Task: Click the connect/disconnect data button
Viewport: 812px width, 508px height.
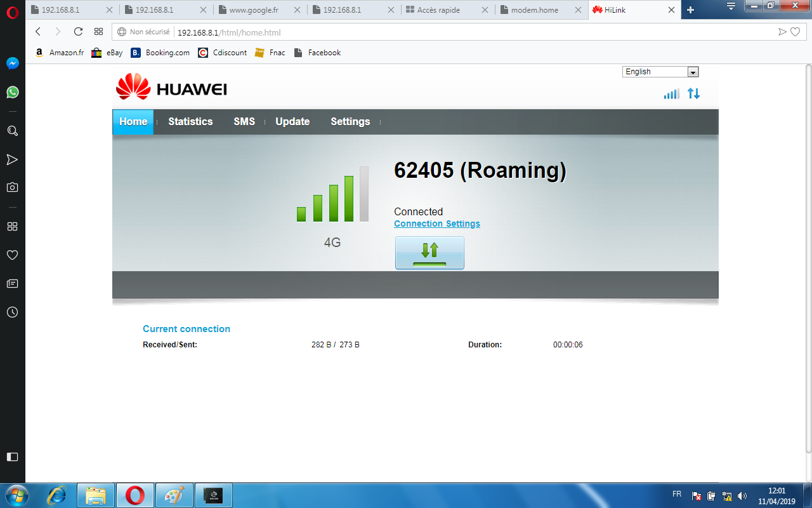Action: (x=429, y=253)
